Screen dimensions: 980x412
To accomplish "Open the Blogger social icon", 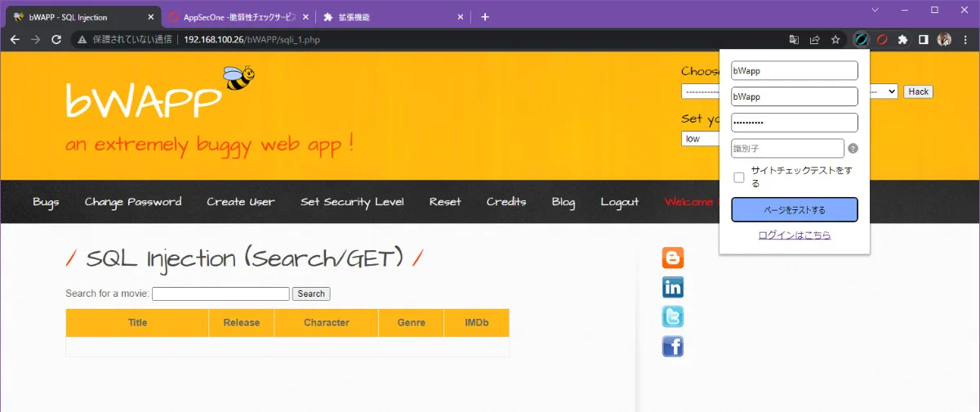I will point(673,258).
